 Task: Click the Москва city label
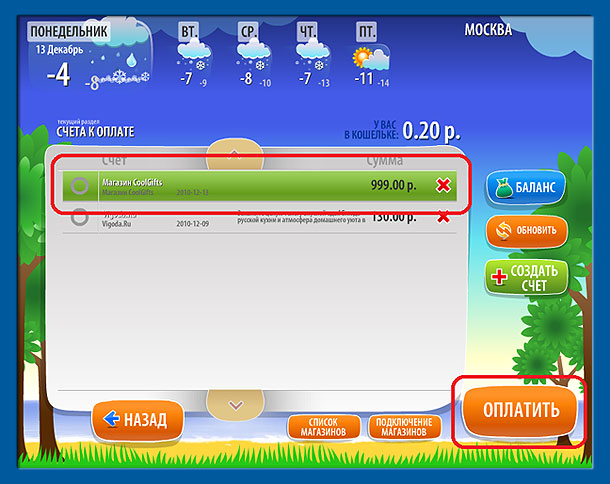point(488,29)
